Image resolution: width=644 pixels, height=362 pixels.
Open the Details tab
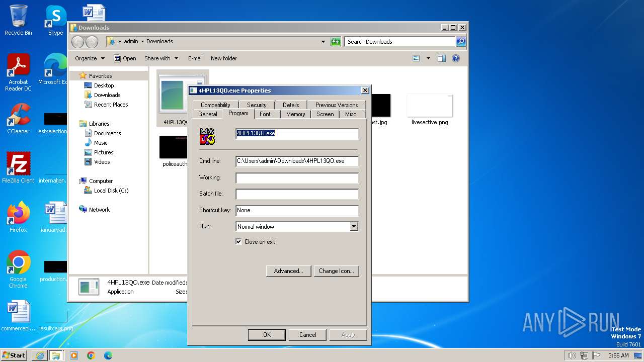291,105
